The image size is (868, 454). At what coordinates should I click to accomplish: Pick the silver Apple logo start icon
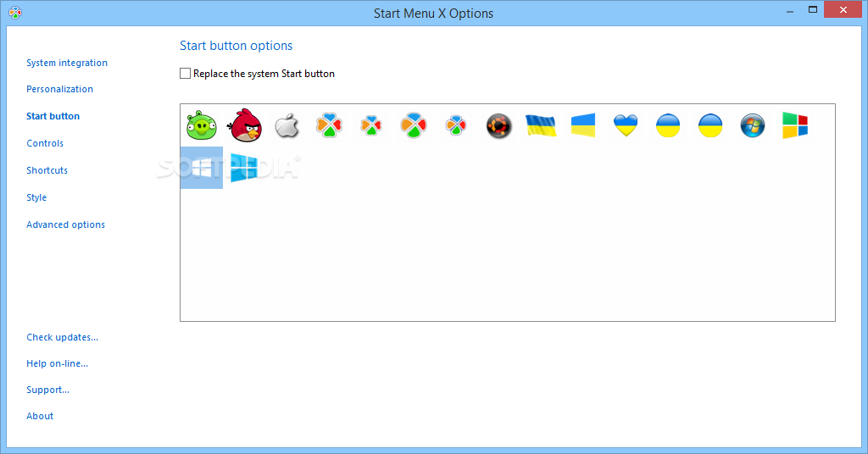tap(287, 125)
